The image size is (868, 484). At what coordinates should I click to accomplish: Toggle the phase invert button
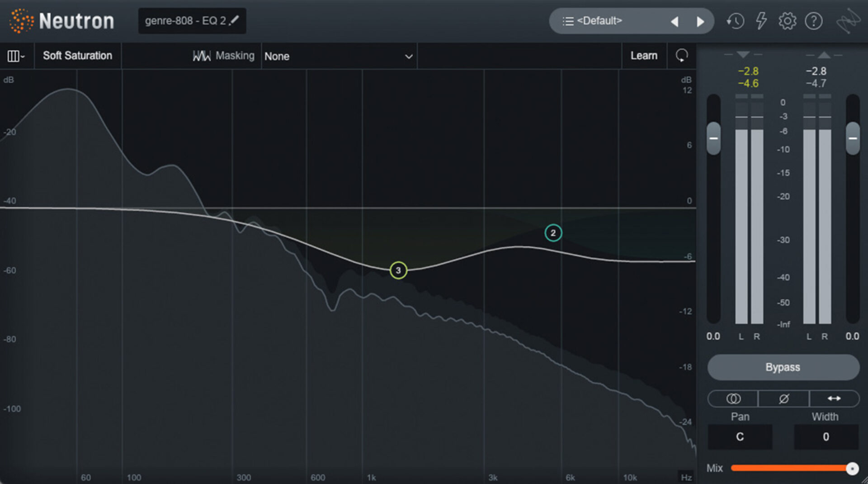(783, 399)
